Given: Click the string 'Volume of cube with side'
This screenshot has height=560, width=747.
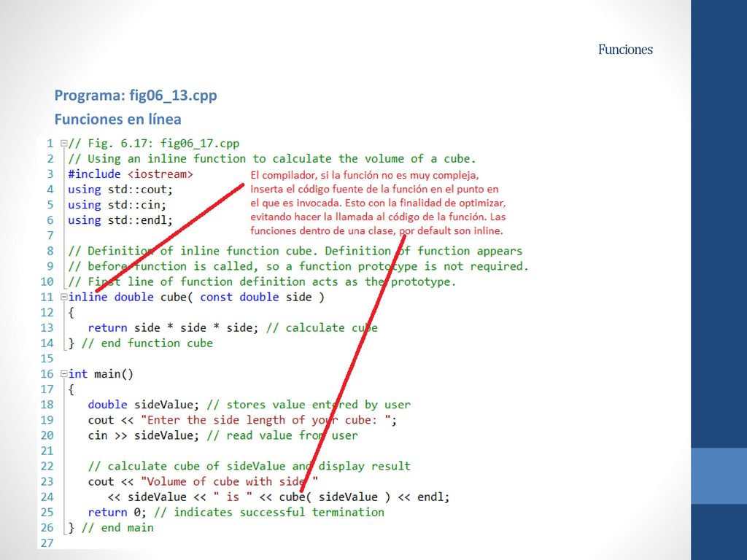Looking at the screenshot, I should [x=226, y=481].
